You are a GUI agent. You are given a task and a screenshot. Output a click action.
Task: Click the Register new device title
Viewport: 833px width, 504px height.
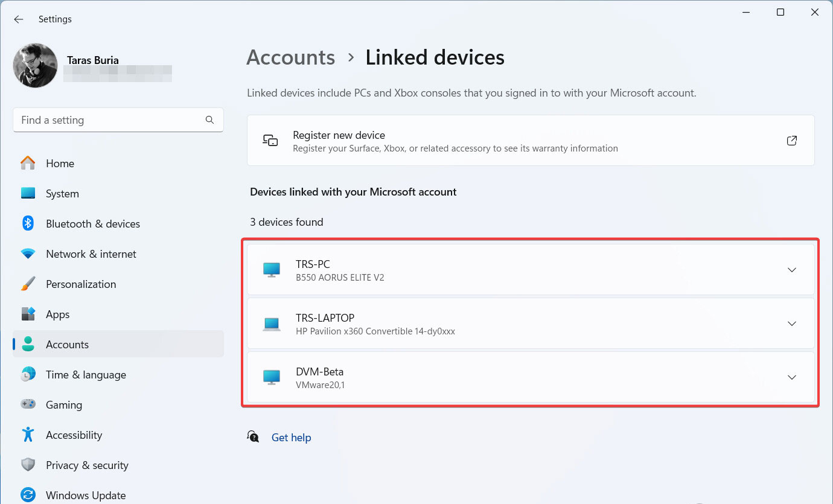click(x=339, y=135)
